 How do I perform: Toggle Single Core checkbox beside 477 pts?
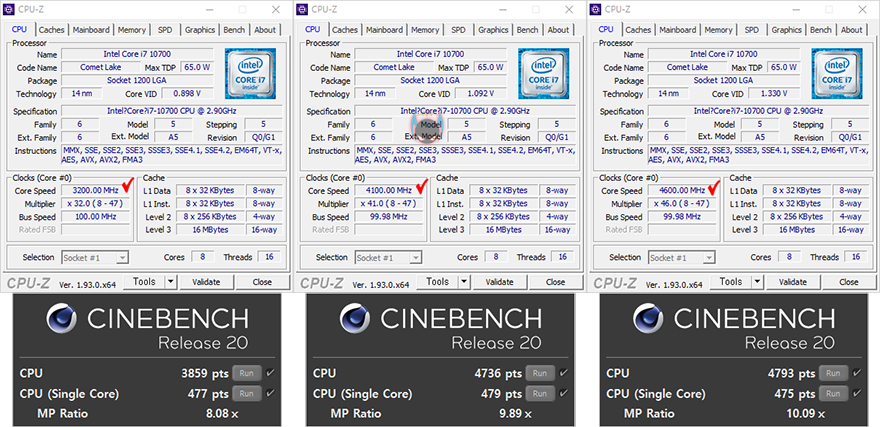271,393
